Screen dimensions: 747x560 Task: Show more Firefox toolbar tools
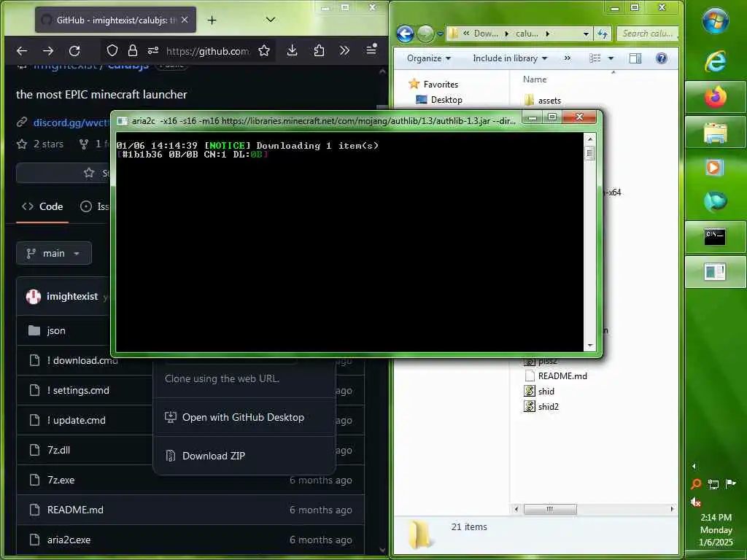344,50
